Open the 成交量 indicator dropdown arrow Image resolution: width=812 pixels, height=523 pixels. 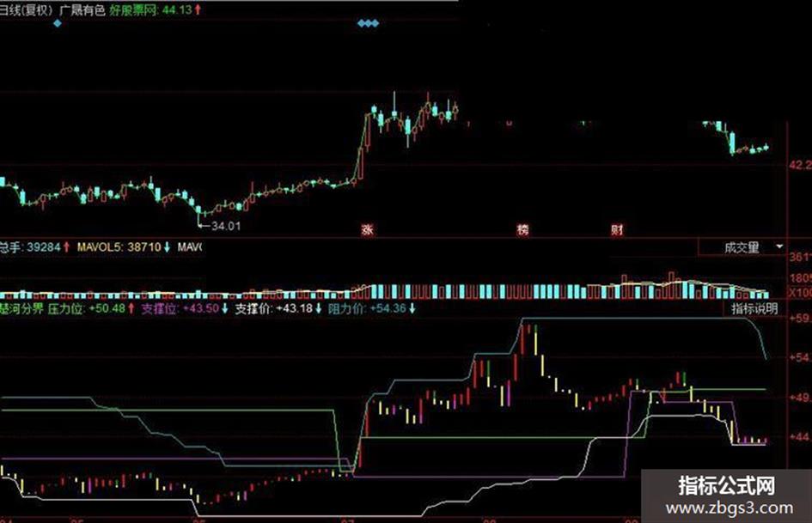(779, 247)
